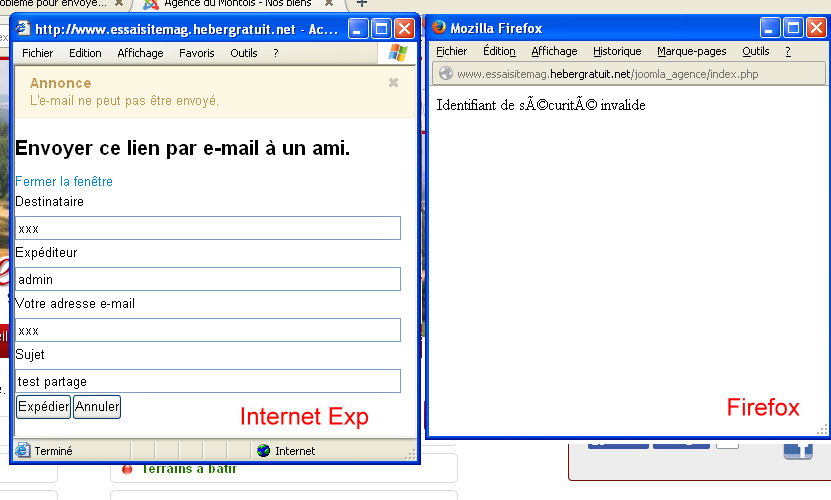Viewport: 831px width, 500px height.
Task: Open the Fichier menu in Internet Explorer
Action: tap(38, 53)
